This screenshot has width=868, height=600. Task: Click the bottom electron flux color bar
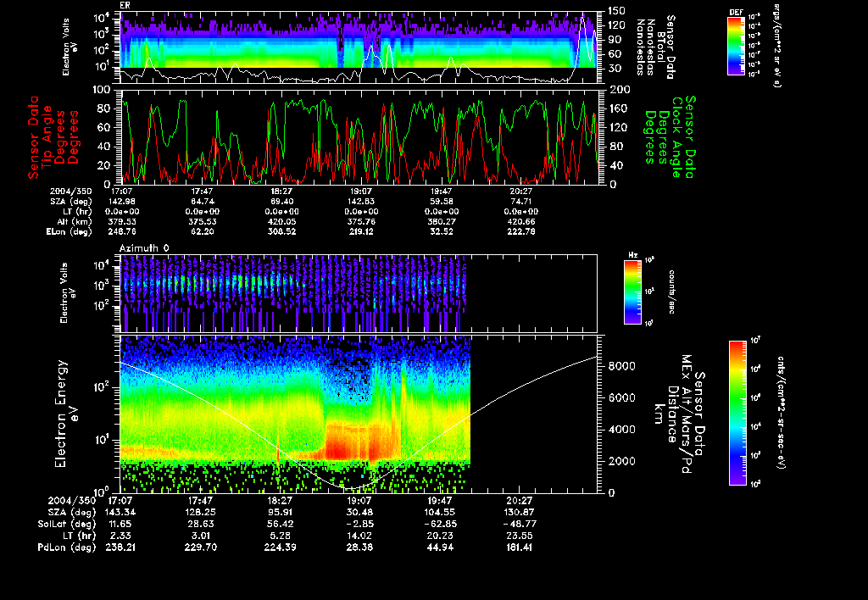737,413
